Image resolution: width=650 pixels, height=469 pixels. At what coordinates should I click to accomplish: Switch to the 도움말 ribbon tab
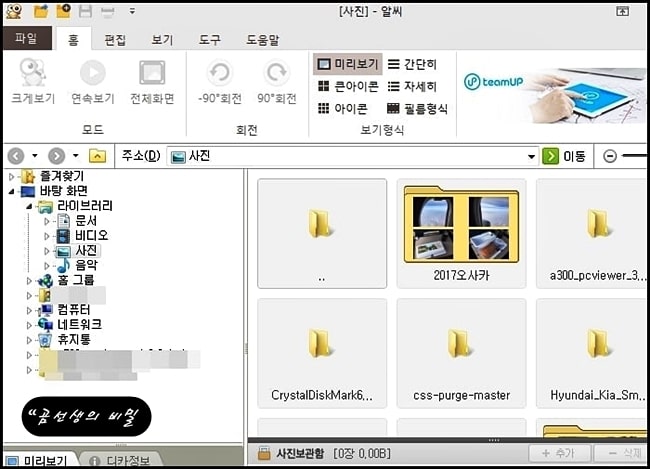click(262, 40)
